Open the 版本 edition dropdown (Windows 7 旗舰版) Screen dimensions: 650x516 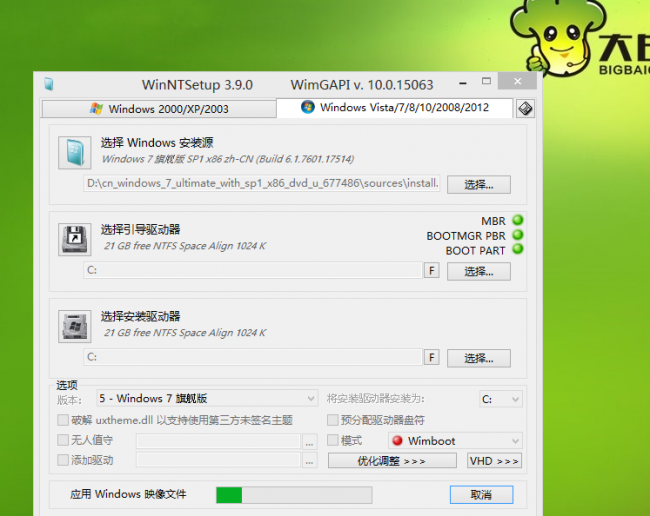coord(207,398)
